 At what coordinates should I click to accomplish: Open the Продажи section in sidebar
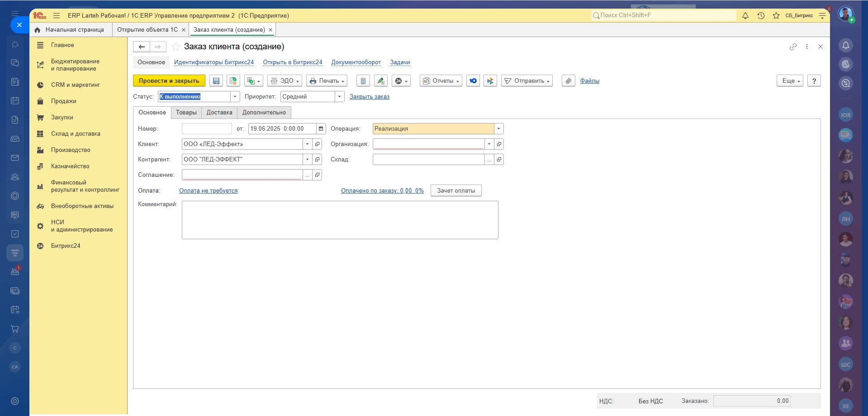click(63, 101)
